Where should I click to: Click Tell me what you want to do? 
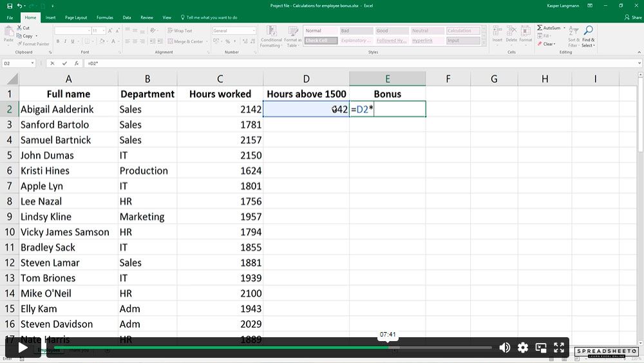pos(209,17)
